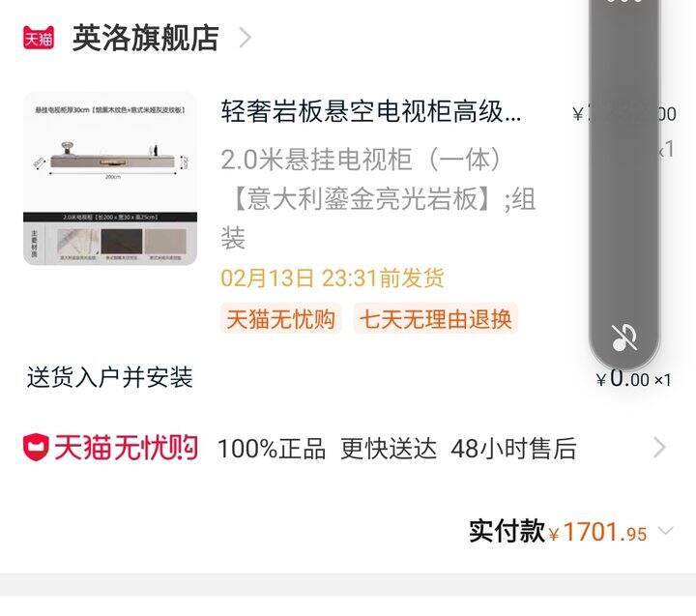Expand the arrow beside 英洛旗舰店
Viewport: 696px width, 616px height.
[246, 38]
